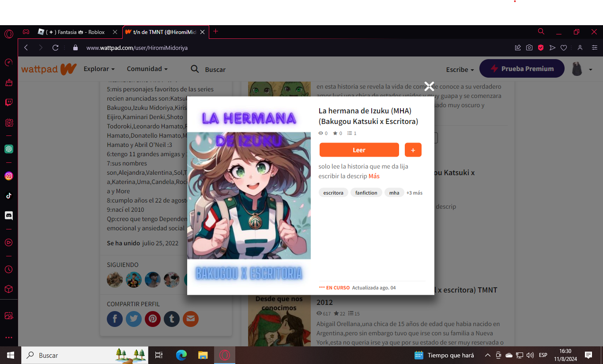This screenshot has height=364, width=603.
Task: Share profile on Twitter
Action: 134,319
